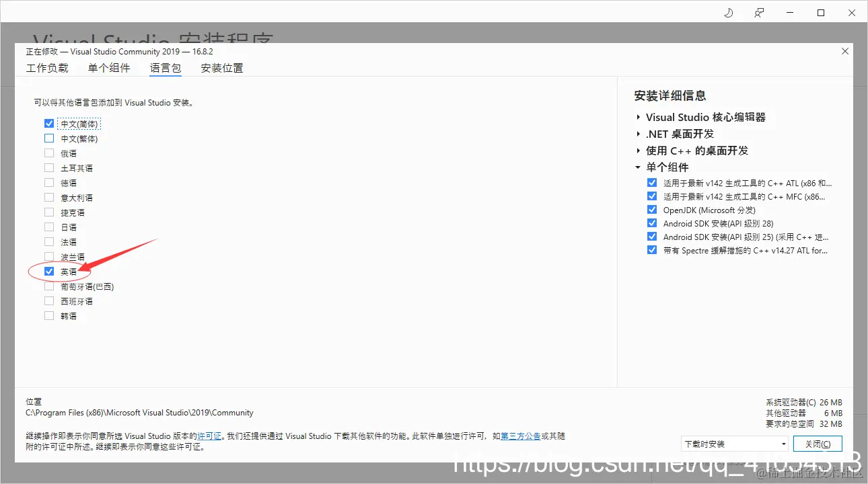Click the 关闭(C) button
Screen dimensions: 868x484
pyautogui.click(x=818, y=444)
